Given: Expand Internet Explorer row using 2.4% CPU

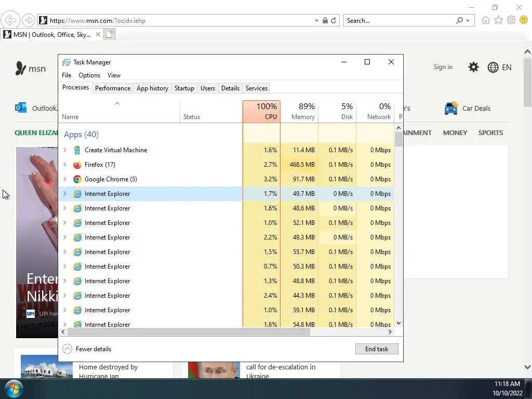Looking at the screenshot, I should pyautogui.click(x=65, y=296).
